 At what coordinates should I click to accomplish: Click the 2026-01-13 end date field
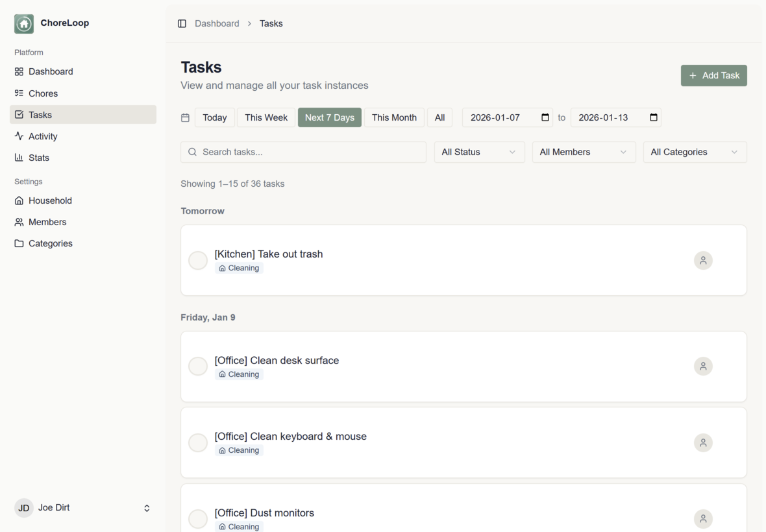pos(616,117)
